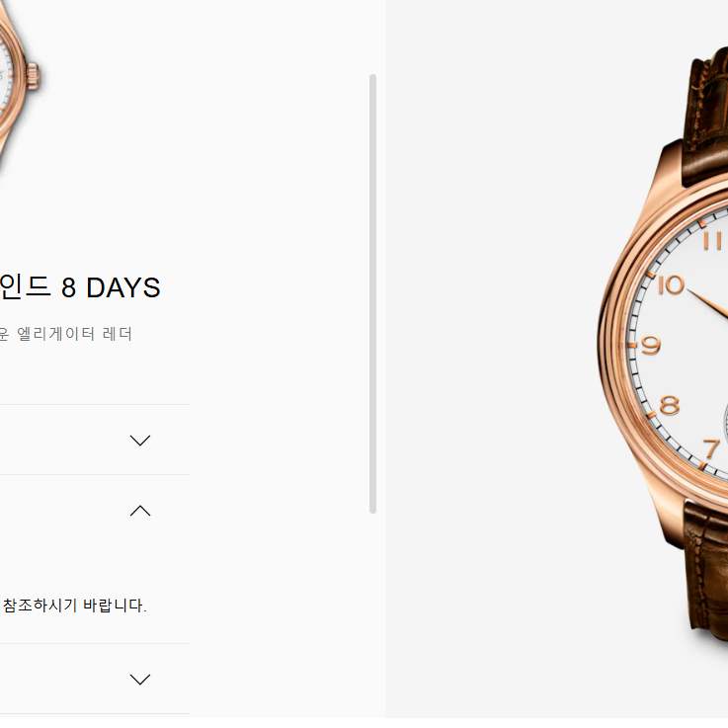This screenshot has width=728, height=728.
Task: Click the numeral 11 on the watch dial
Action: 712,241
